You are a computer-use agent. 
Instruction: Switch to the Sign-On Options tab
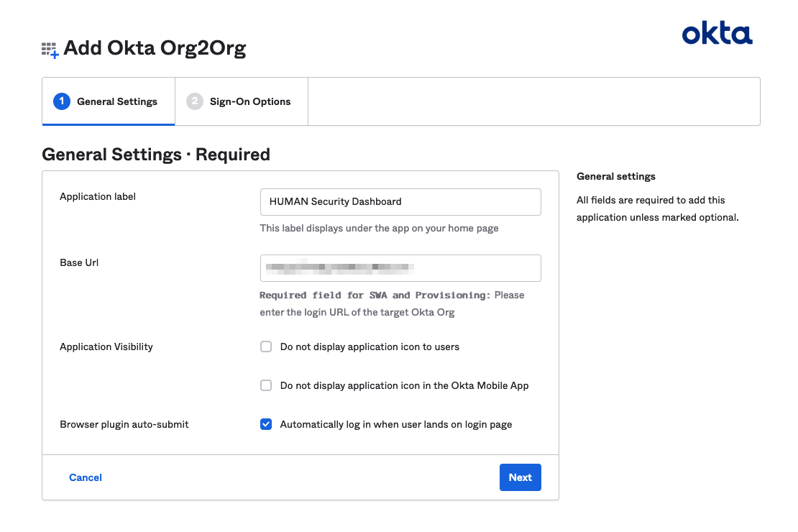249,101
